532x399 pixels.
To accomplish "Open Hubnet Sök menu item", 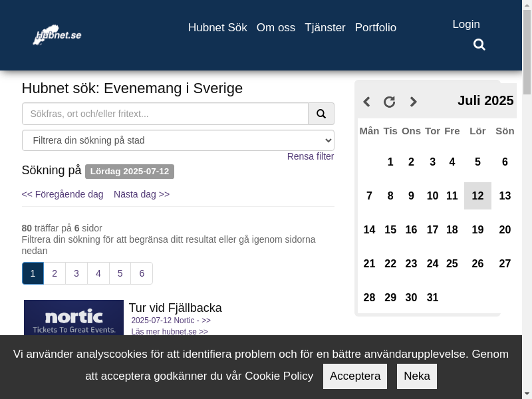I will click(x=217, y=27).
